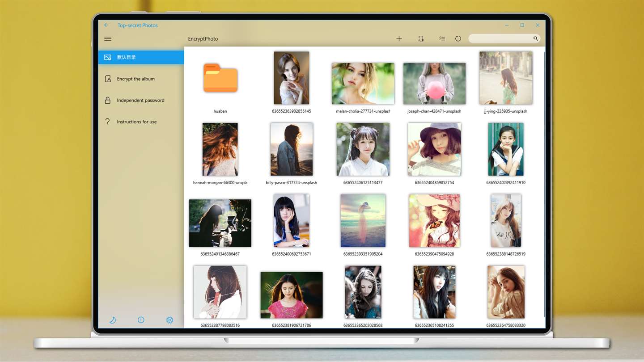This screenshot has width=644, height=362.
Task: Open settings with the gear icon
Action: tap(169, 320)
